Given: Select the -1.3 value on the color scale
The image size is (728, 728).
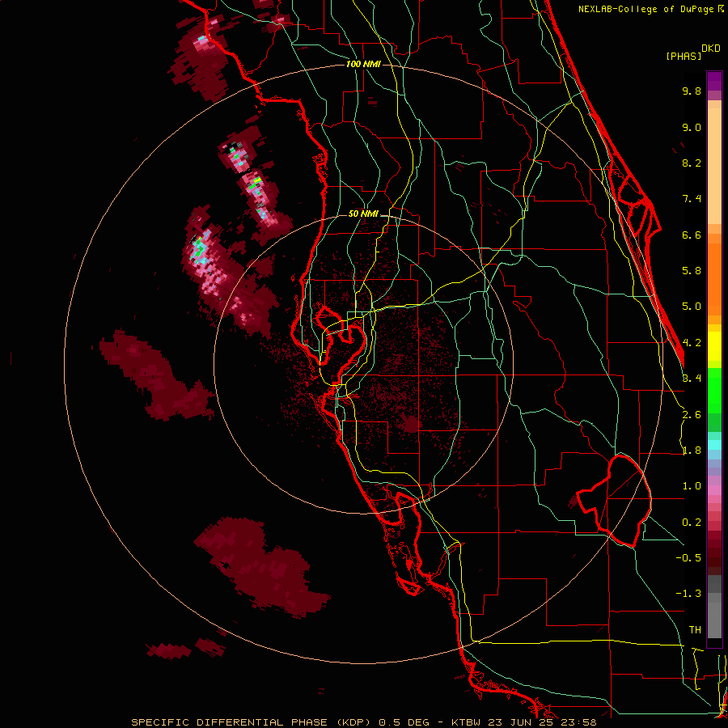Looking at the screenshot, I should 688,594.
